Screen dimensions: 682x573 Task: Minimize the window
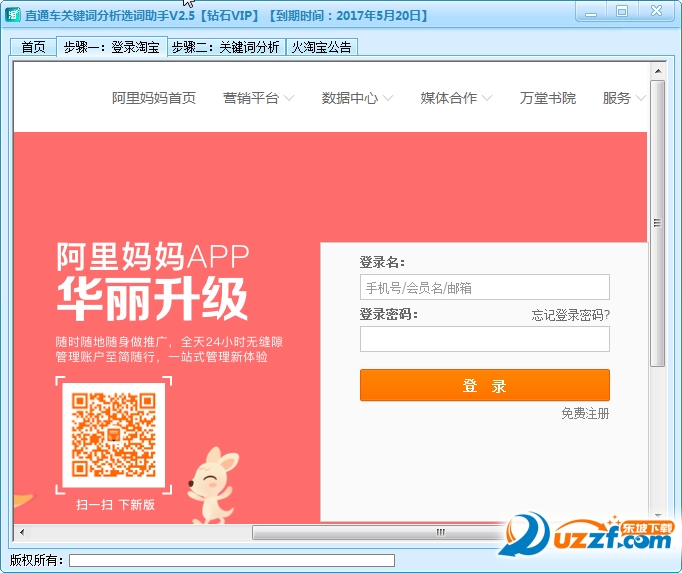(x=591, y=12)
